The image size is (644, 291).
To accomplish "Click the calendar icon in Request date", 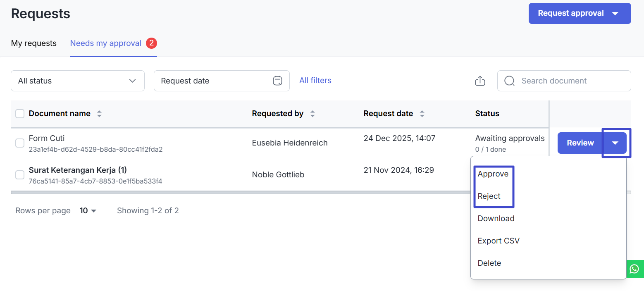I will (x=277, y=81).
